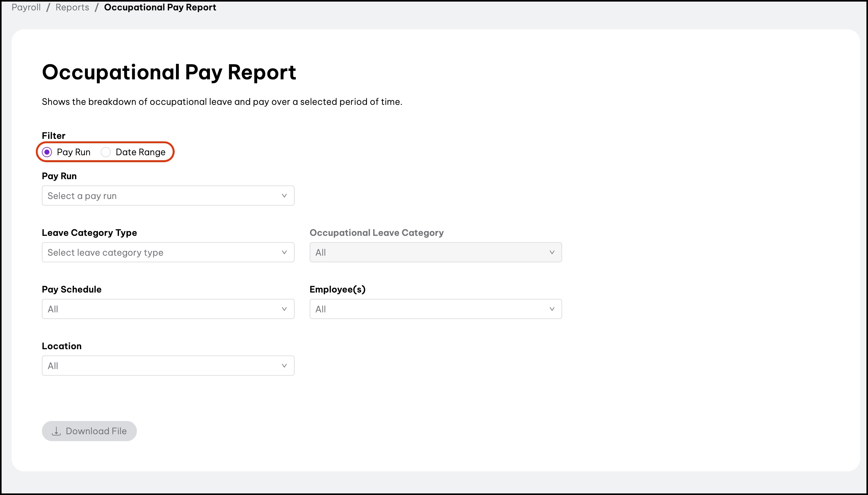Open the Location dropdown
This screenshot has height=495, width=868.
tap(168, 366)
